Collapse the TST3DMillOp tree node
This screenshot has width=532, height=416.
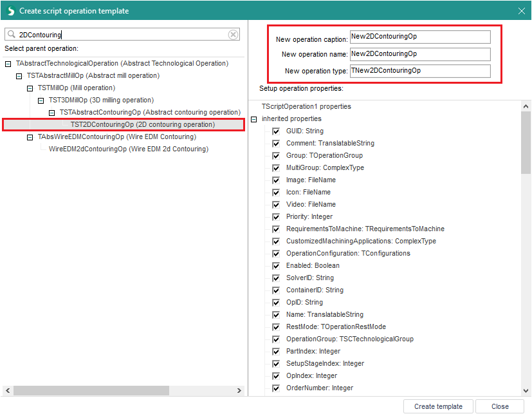[x=41, y=100]
